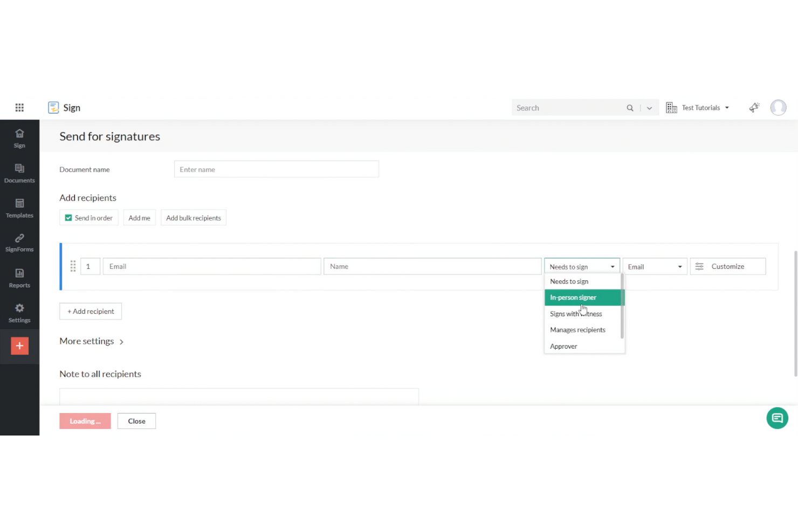The width and height of the screenshot is (798, 532).
Task: Open the Documents section
Action: (19, 172)
